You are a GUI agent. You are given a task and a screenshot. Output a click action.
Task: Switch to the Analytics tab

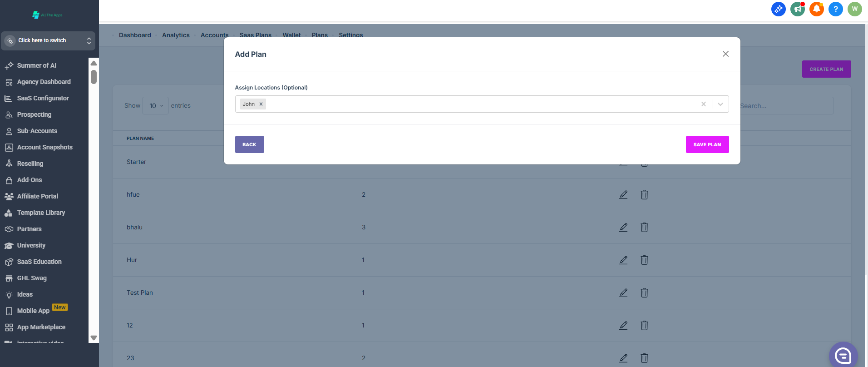(176, 35)
